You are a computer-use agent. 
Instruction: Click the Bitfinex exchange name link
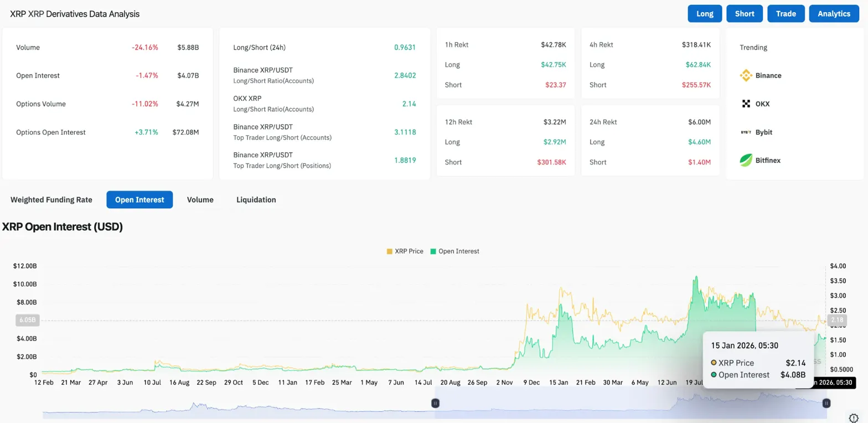point(768,161)
